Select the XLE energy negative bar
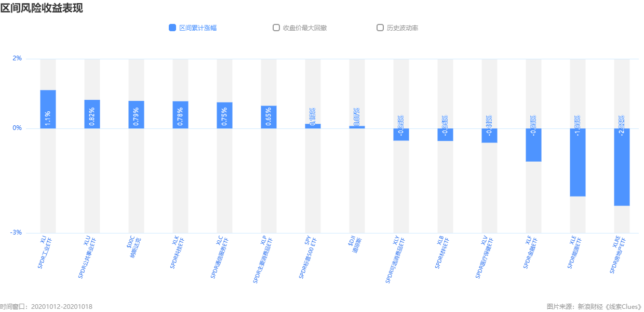 click(578, 162)
